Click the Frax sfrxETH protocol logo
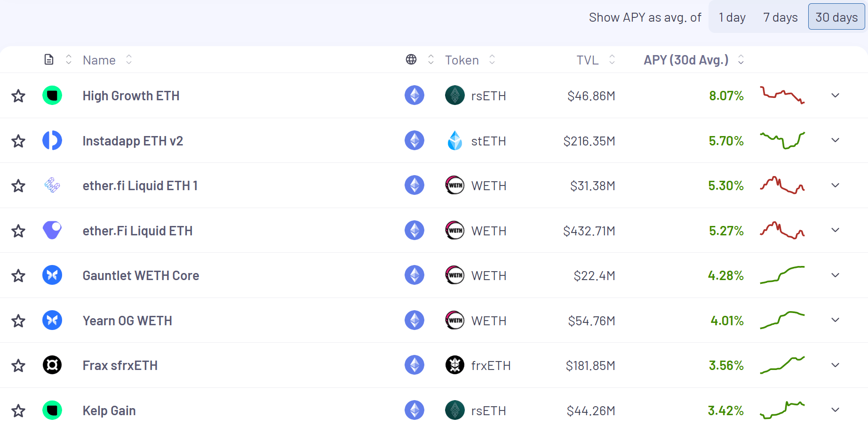The height and width of the screenshot is (426, 868). click(x=52, y=365)
